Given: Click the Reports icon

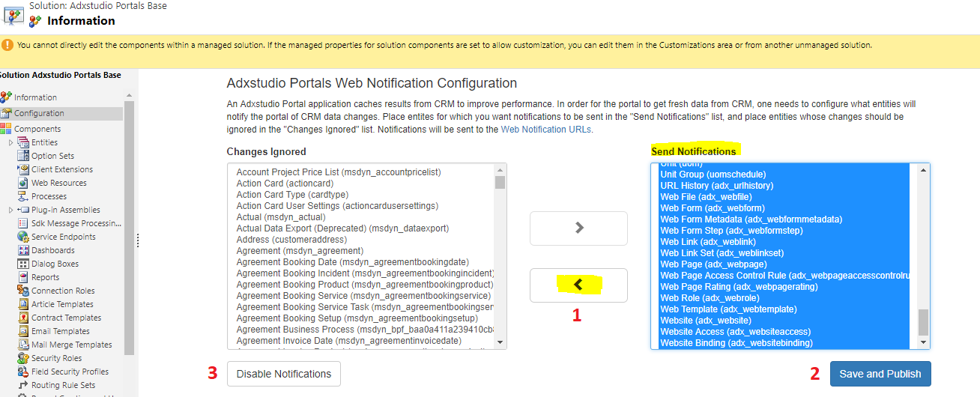Looking at the screenshot, I should click(x=23, y=277).
